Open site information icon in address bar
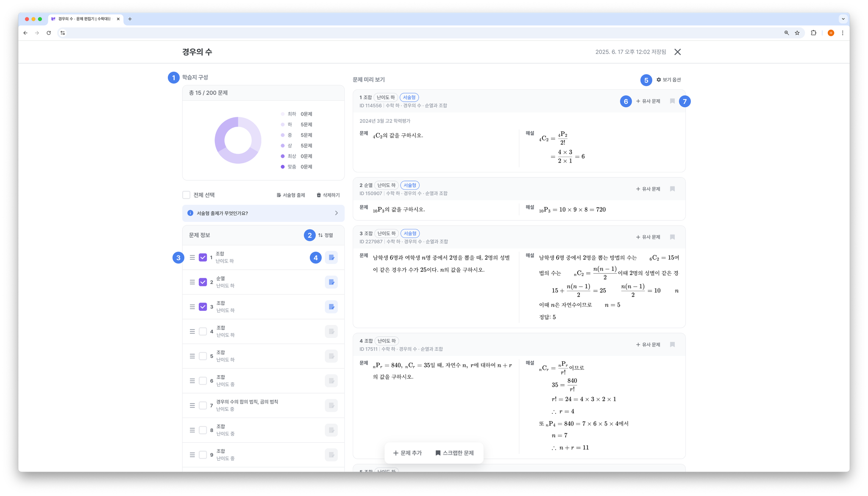Viewport: 868px width, 496px height. point(63,33)
